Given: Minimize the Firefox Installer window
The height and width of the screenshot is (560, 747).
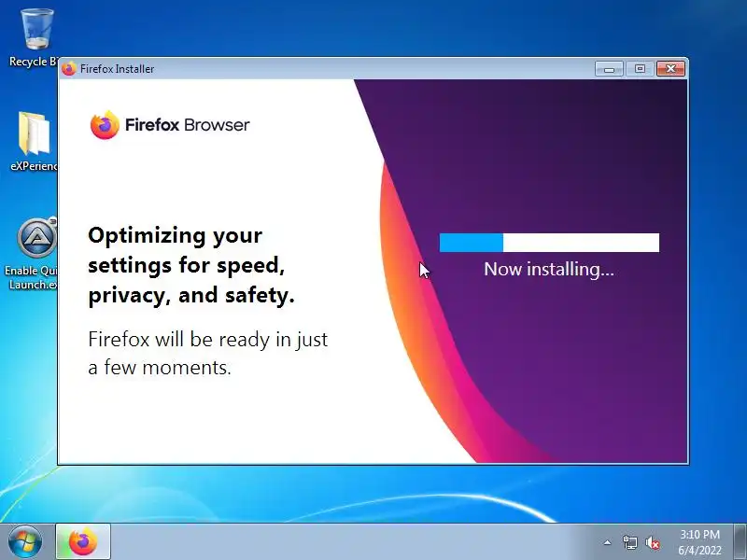Looking at the screenshot, I should point(609,69).
